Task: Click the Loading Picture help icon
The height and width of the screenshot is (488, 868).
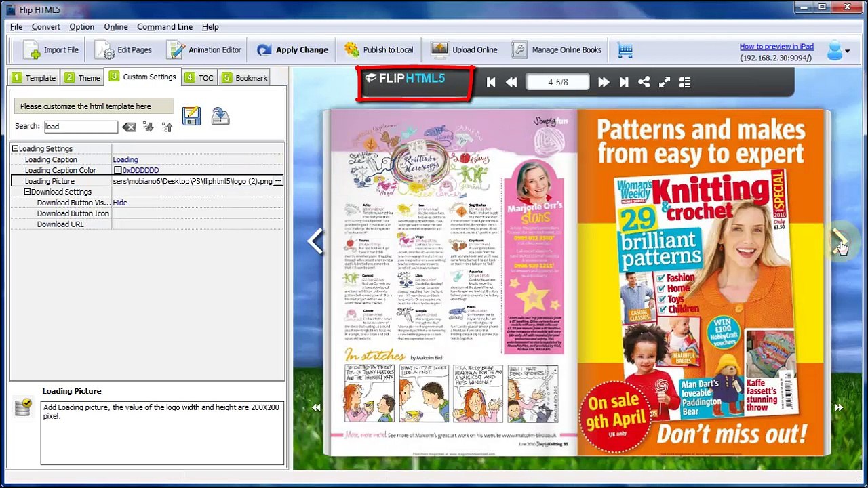Action: 23,407
